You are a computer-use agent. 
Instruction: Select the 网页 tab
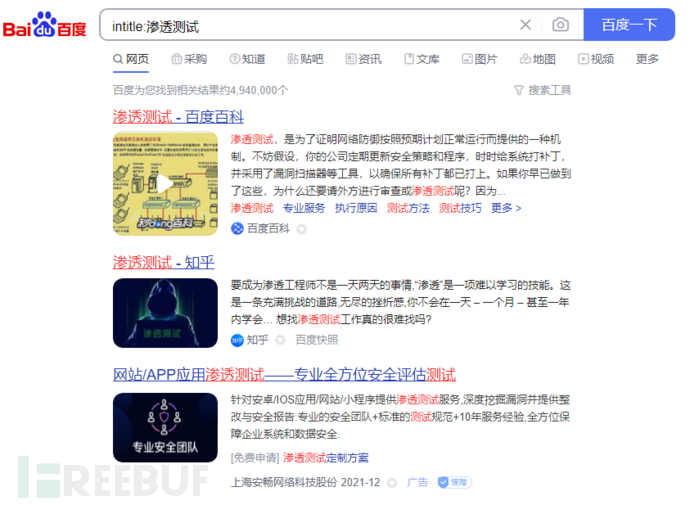coord(131,59)
